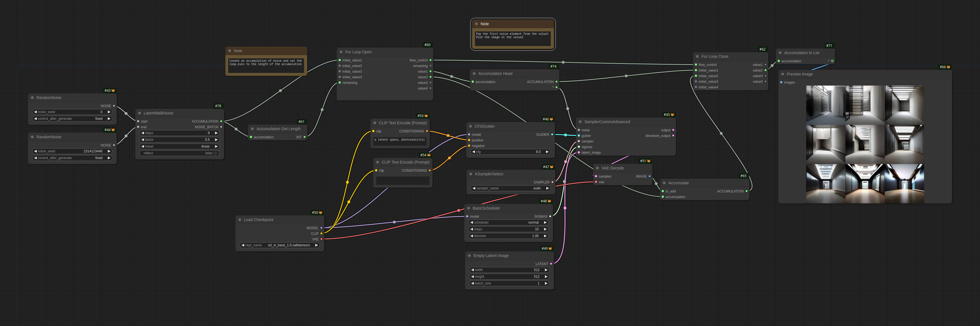Click the collapse dot on Preview Image node
Screen dimensions: 980x326
[x=783, y=74]
